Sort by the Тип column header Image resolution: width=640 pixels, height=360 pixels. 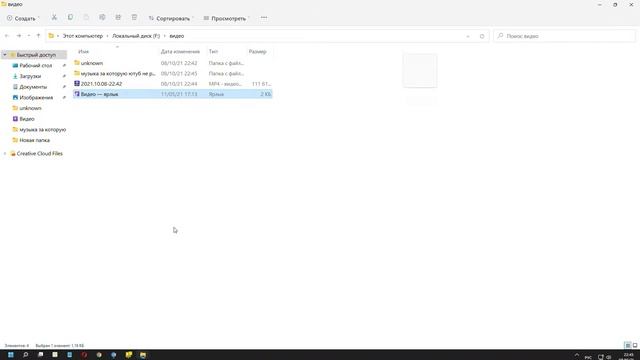coord(213,51)
